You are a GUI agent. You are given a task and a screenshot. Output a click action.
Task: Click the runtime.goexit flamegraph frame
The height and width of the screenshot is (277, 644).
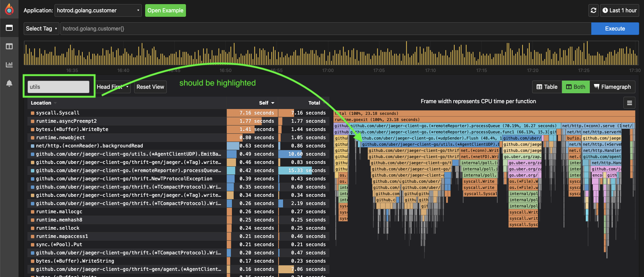[x=484, y=120]
